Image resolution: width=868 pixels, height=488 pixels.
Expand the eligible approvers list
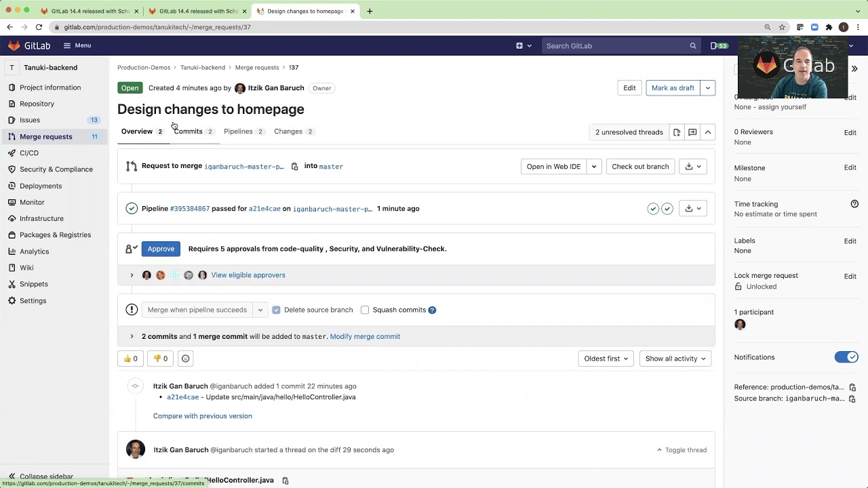point(132,275)
